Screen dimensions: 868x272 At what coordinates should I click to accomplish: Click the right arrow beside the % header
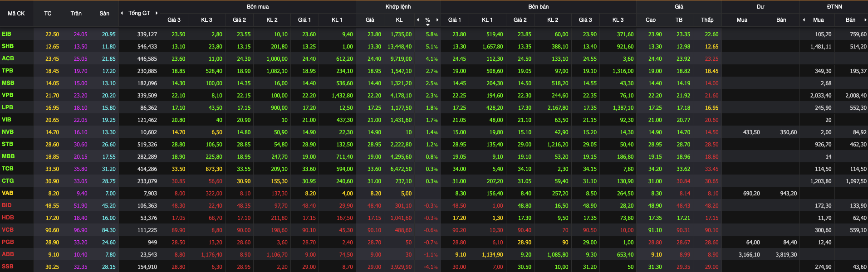[437, 20]
